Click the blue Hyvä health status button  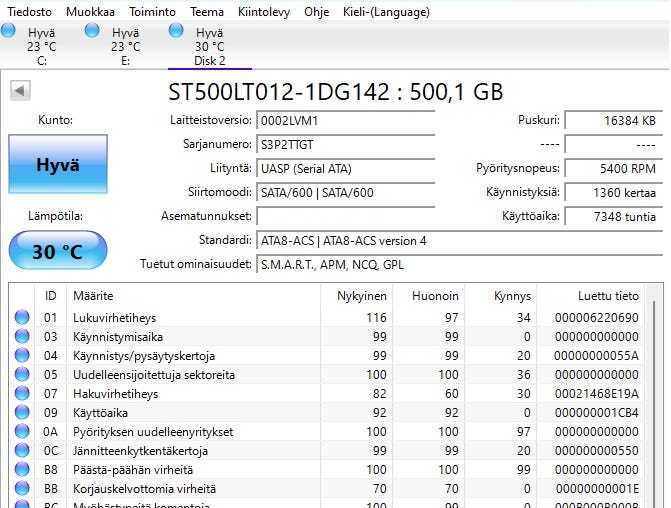[58, 165]
